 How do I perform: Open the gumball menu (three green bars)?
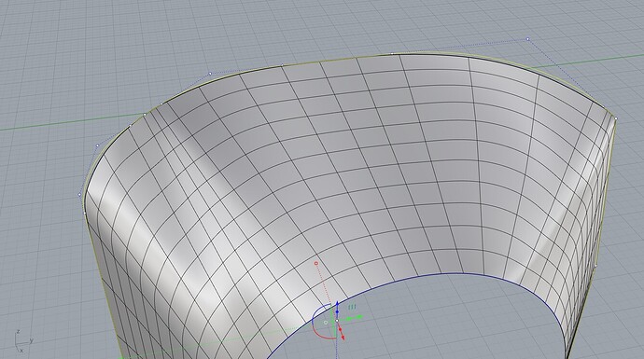click(352, 308)
